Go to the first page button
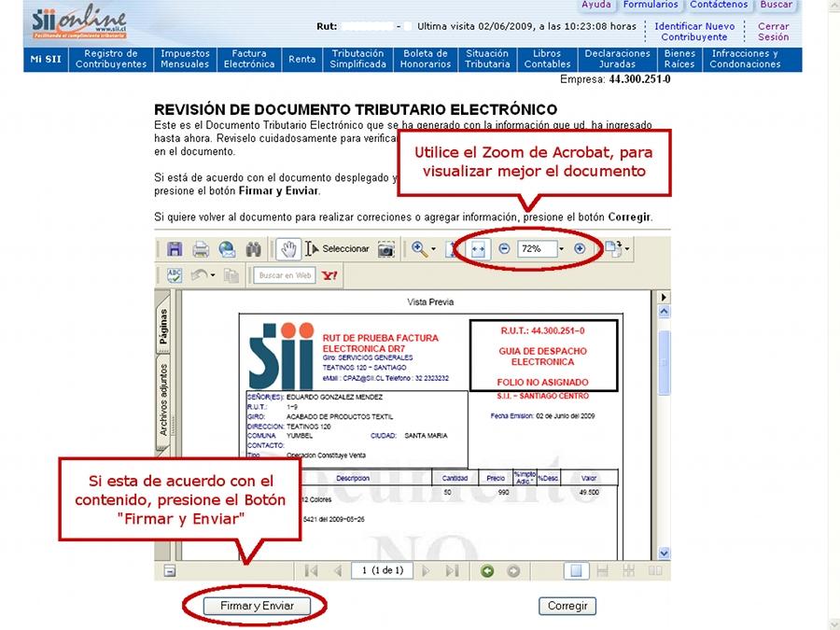The width and height of the screenshot is (840, 630). click(x=311, y=571)
